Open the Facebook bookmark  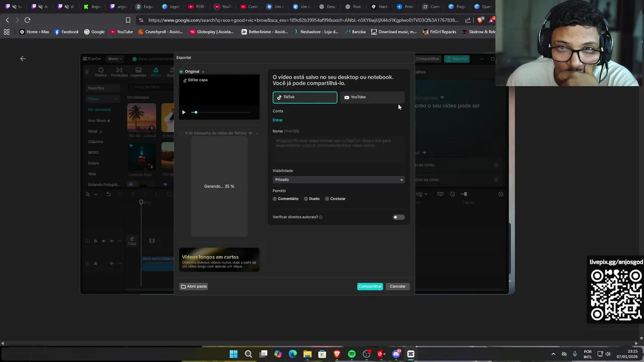click(x=66, y=32)
